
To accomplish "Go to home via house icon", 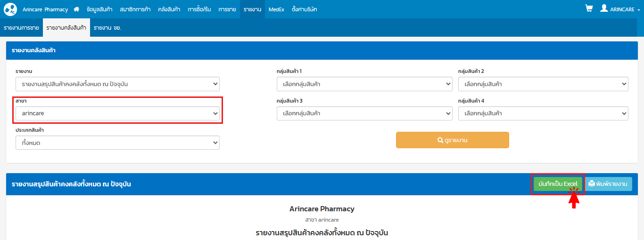I will [76, 9].
